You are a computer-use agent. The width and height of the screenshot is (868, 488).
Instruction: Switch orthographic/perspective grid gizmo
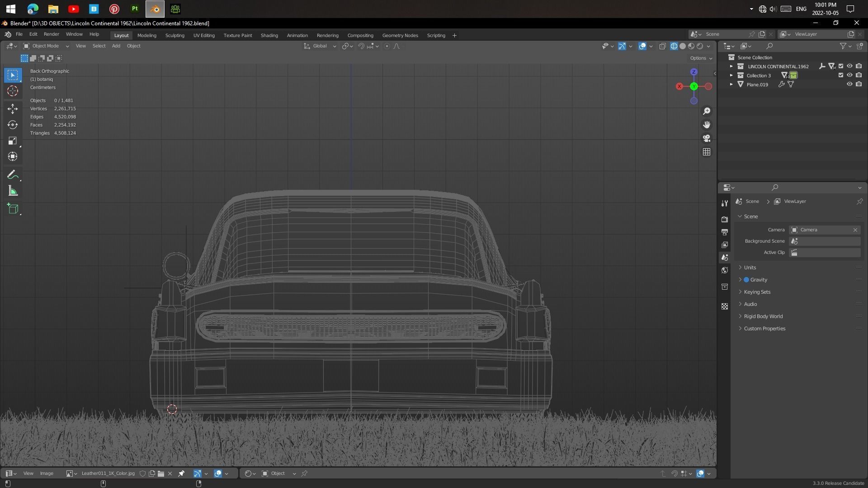tap(707, 152)
